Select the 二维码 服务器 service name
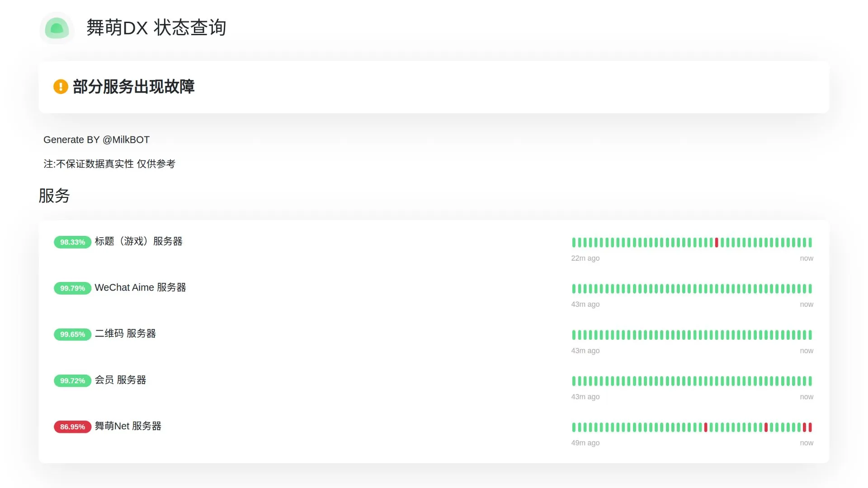868x488 pixels. pos(125,333)
